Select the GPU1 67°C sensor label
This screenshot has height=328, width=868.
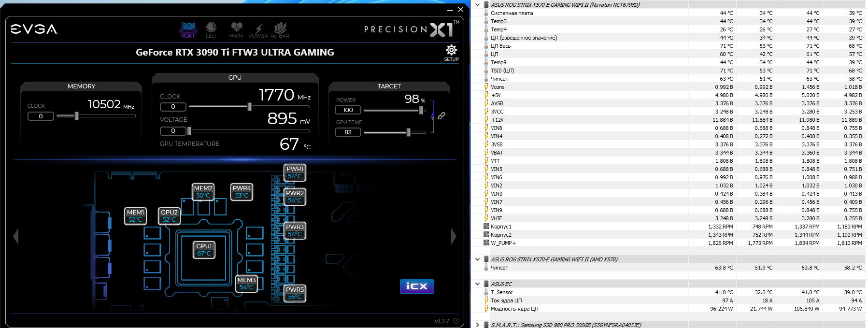pos(204,250)
